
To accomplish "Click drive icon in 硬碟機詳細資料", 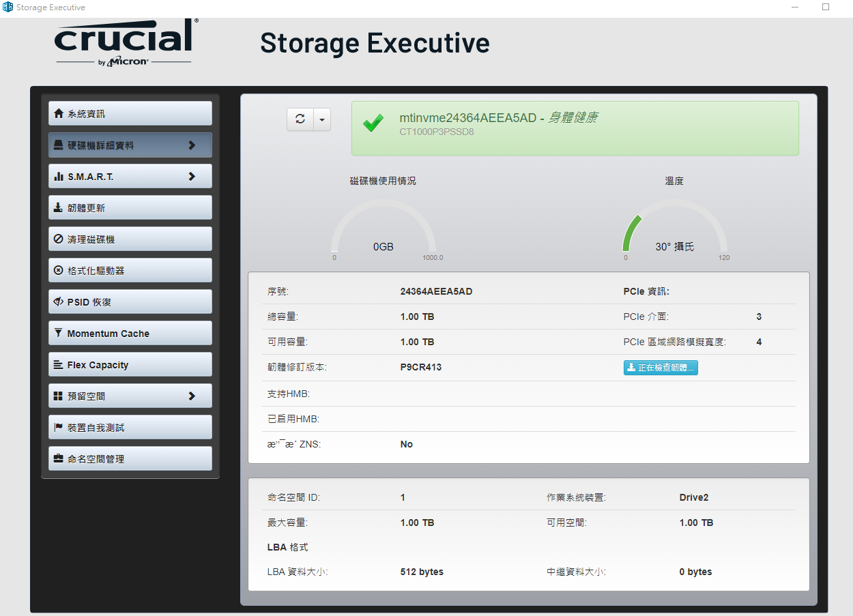I will (59, 145).
